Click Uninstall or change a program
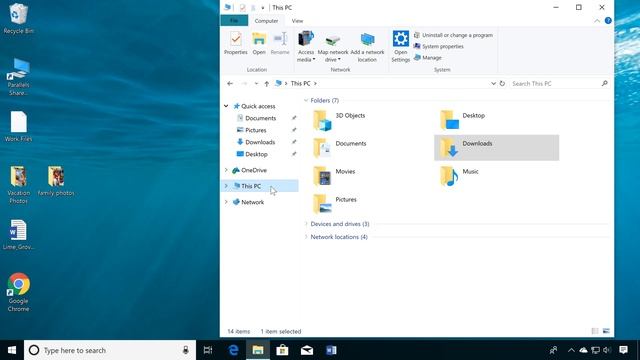This screenshot has height=360, width=640. pos(453,35)
